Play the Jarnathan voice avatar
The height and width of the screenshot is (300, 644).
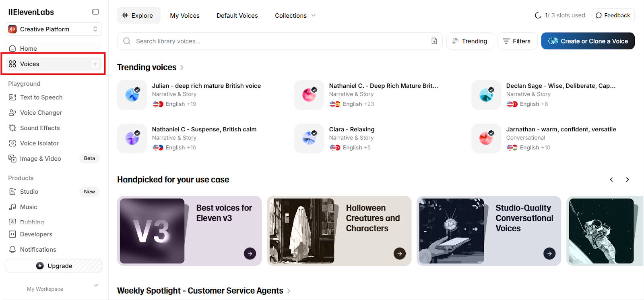click(x=486, y=139)
